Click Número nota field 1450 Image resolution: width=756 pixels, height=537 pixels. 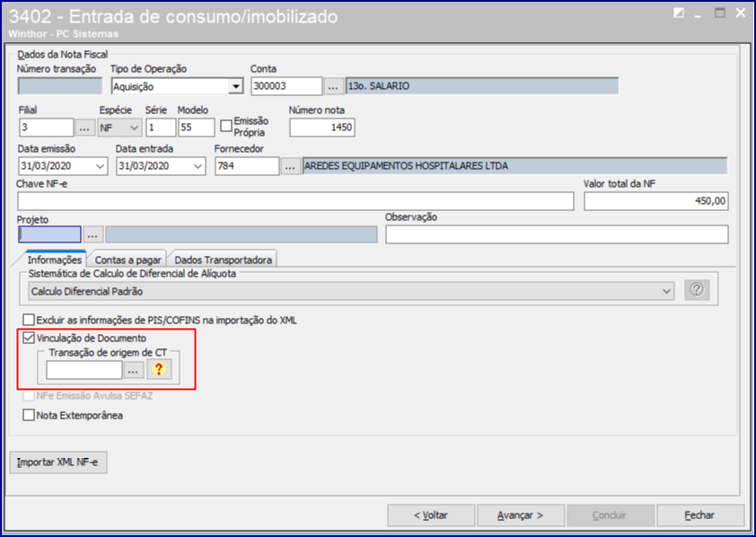click(x=322, y=128)
